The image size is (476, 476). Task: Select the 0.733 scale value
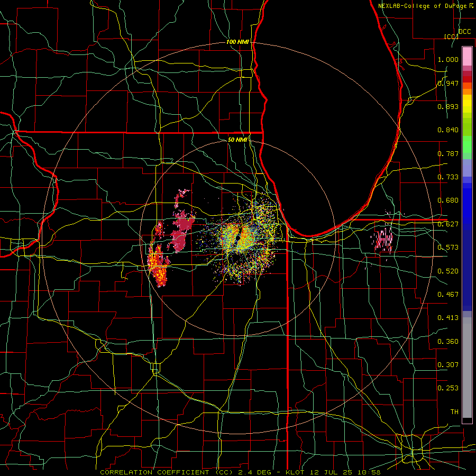(x=448, y=177)
